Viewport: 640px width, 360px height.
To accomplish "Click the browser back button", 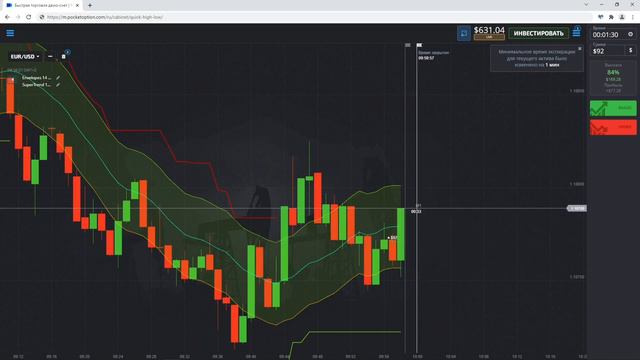I will (x=7, y=17).
